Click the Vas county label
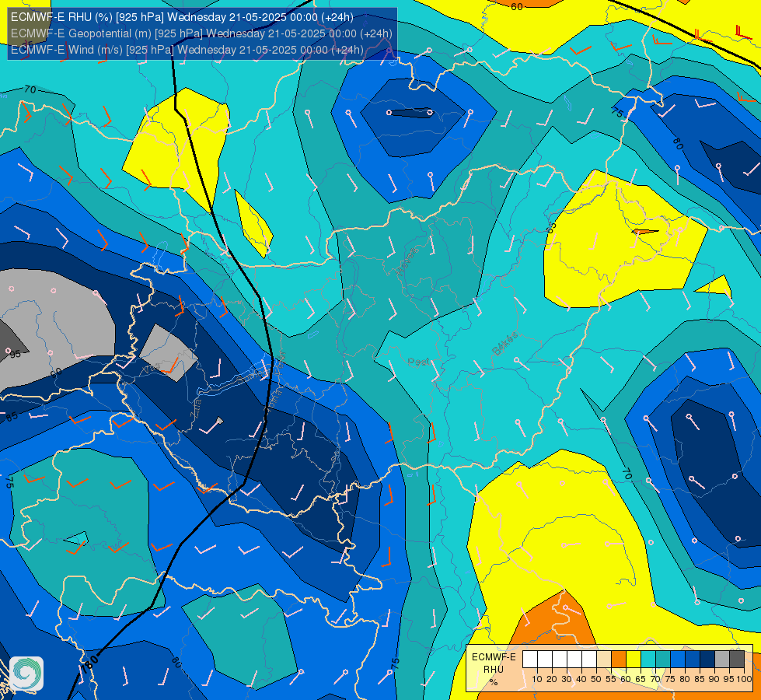Screen dimensions: 761x700 point(151,369)
